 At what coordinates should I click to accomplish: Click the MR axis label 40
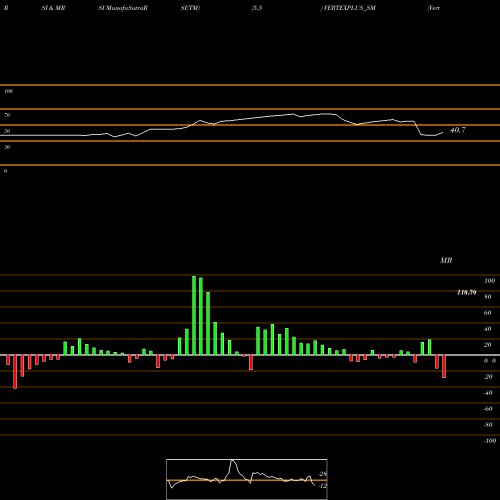pyautogui.click(x=488, y=329)
